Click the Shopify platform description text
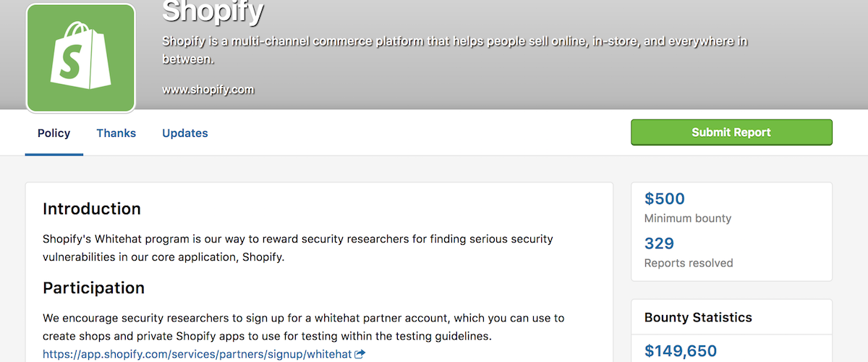This screenshot has height=362, width=868. point(455,50)
